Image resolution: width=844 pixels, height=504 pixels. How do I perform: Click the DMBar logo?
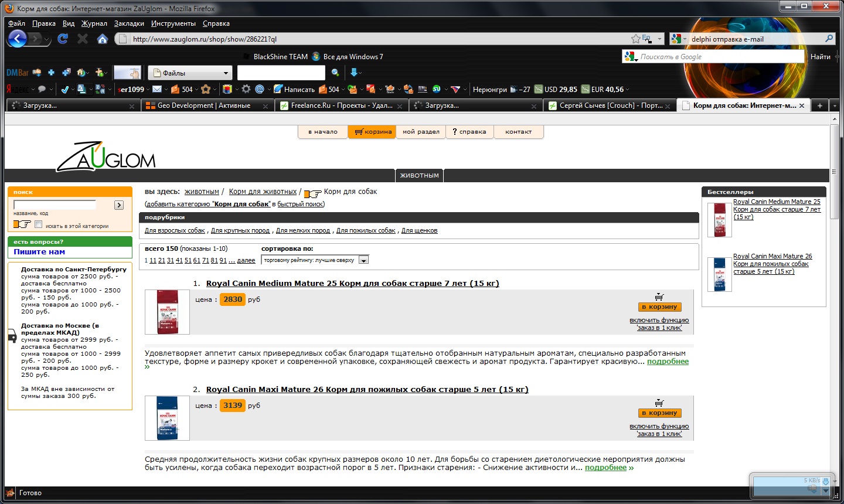click(17, 73)
